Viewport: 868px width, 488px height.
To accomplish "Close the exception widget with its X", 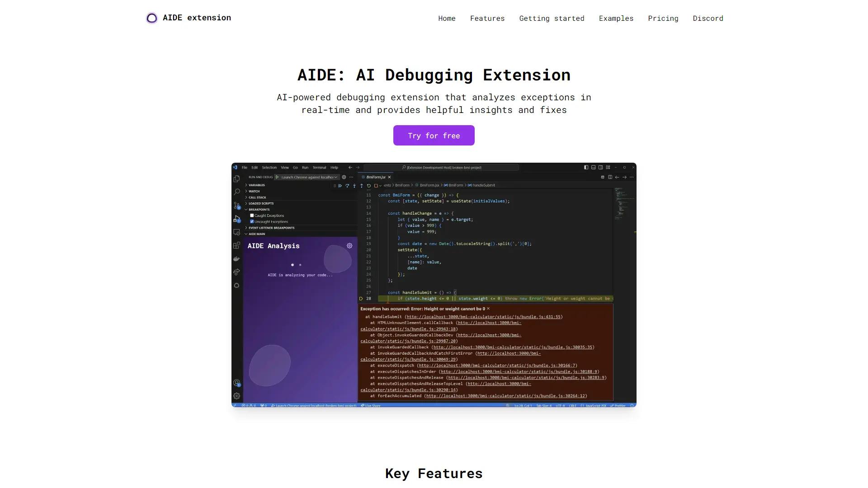I will 488,309.
